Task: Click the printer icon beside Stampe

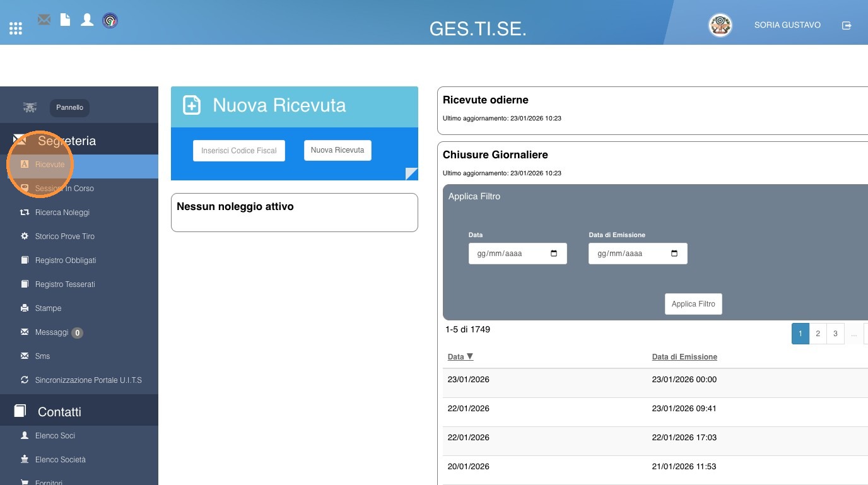Action: (x=25, y=308)
